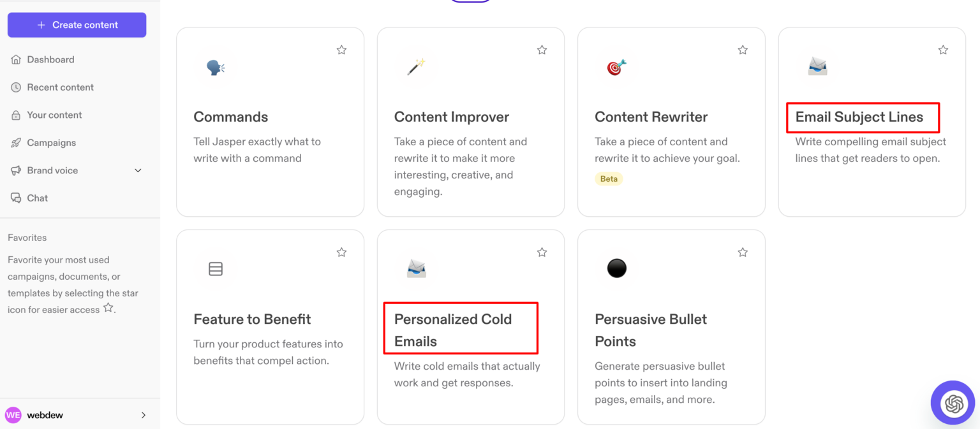The height and width of the screenshot is (429, 980).
Task: Star the Content Improver template
Action: point(542,50)
